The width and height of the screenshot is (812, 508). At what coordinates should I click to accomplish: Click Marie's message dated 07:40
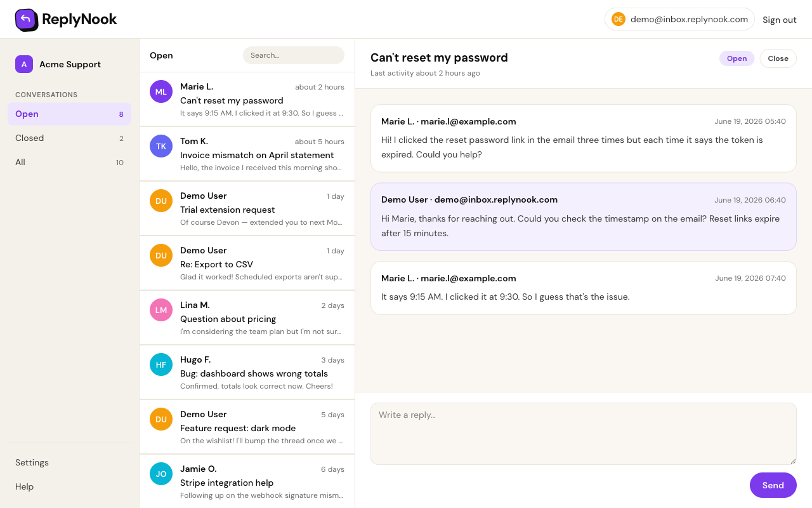coord(583,288)
